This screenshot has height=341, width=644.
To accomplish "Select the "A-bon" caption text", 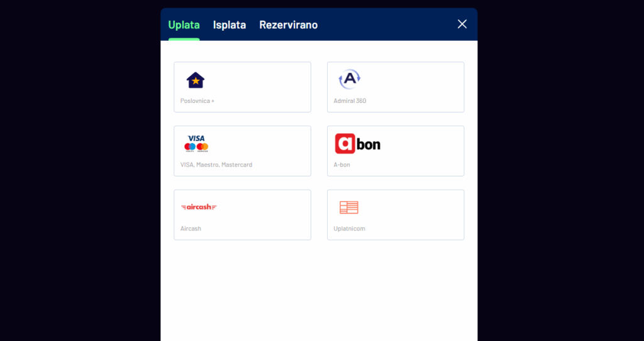I will 341,165.
